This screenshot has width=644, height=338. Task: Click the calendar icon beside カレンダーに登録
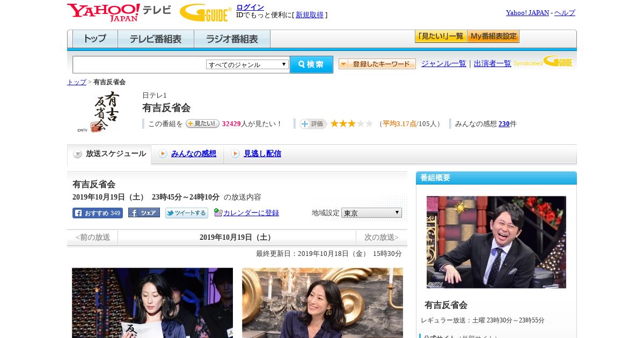click(x=218, y=212)
